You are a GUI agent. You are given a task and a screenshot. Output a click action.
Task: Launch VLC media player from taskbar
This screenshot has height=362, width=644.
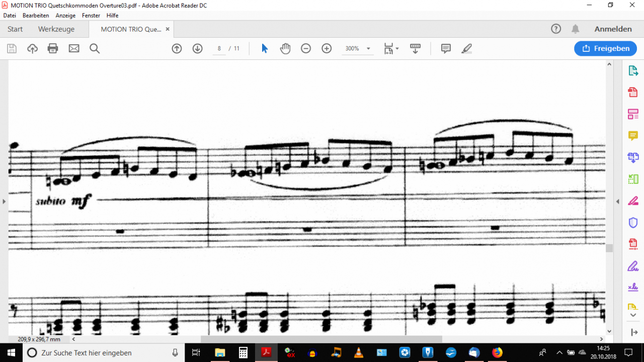coord(359,352)
